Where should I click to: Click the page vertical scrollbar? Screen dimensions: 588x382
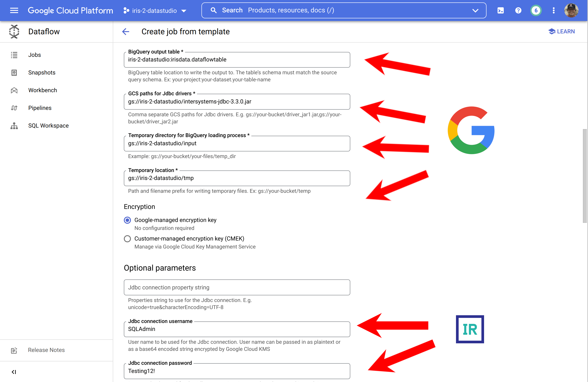coord(584,175)
